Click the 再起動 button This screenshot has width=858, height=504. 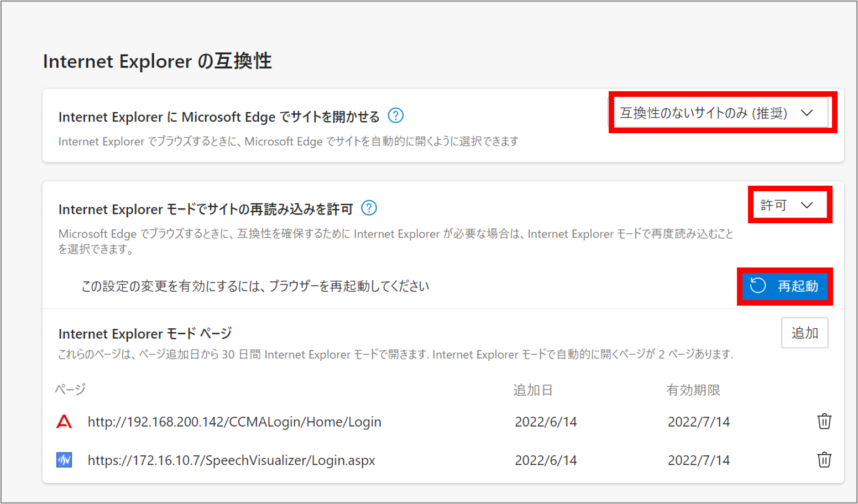click(x=784, y=286)
